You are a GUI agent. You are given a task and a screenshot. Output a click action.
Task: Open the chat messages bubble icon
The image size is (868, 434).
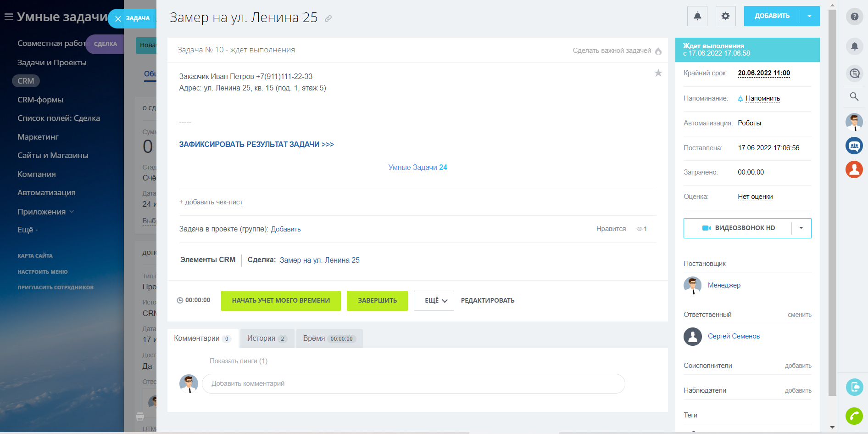pyautogui.click(x=854, y=73)
